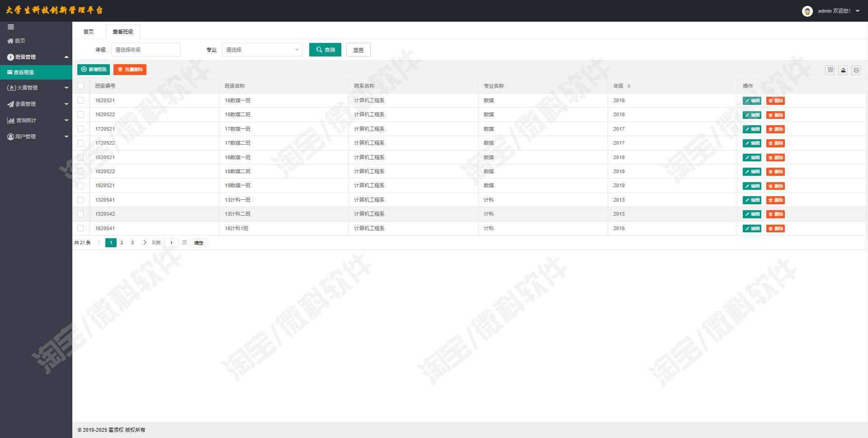Viewport: 868px width, 438px height.
Task: Go to page 2 in pagination
Action: (x=122, y=243)
